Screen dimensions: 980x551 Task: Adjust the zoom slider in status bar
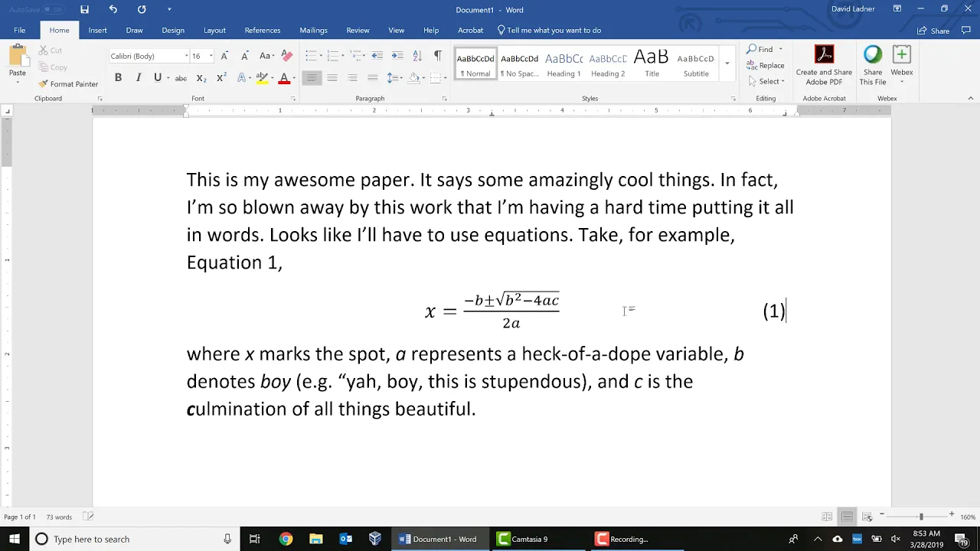click(x=921, y=517)
